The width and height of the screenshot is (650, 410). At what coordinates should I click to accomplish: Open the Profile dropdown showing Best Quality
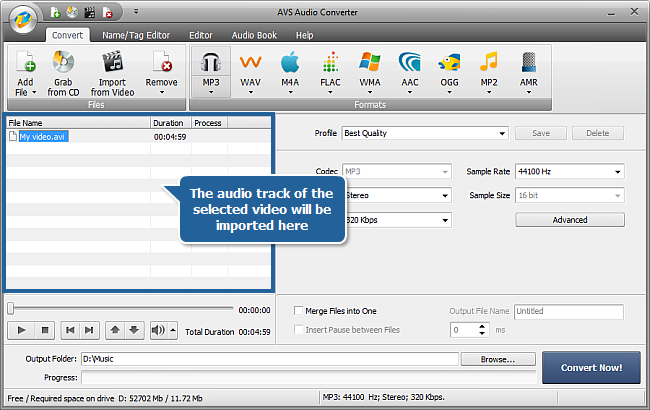(x=425, y=133)
